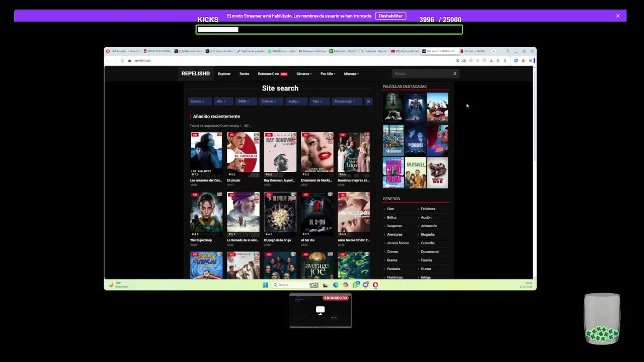Image resolution: width=644 pixels, height=362 pixels.
Task: Open the Explorar menu item
Action: tap(224, 74)
